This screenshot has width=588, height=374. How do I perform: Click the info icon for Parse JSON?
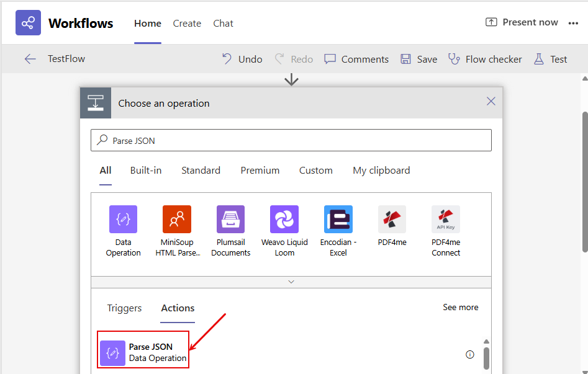click(470, 355)
